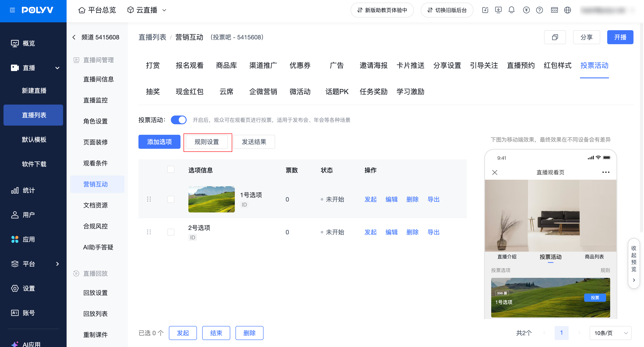Click the 发送结果 button

pos(254,142)
